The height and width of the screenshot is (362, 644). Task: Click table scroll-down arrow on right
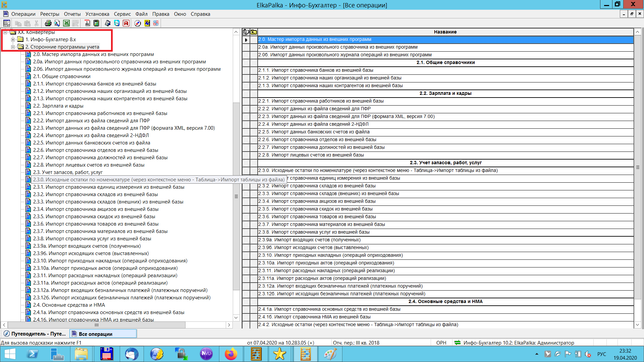click(637, 324)
